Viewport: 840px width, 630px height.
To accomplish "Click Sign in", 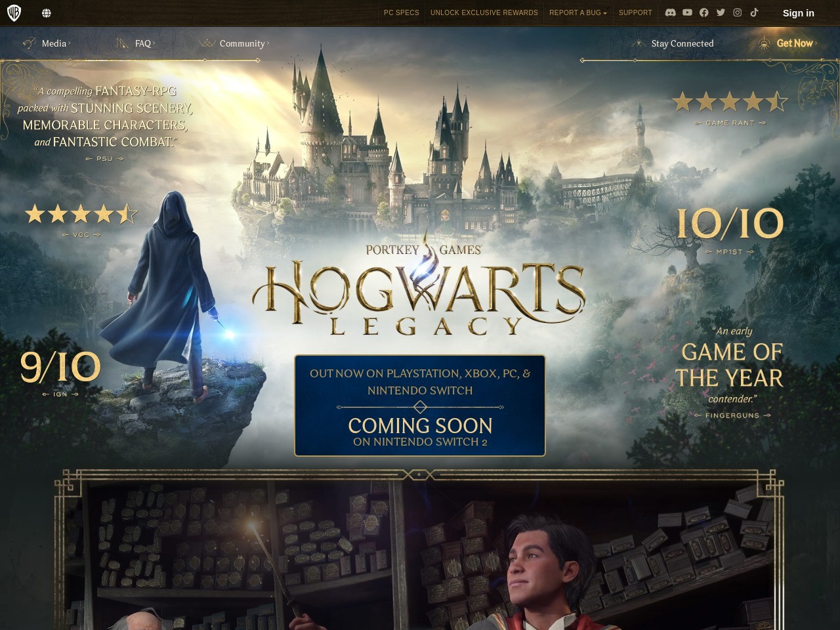I will pos(798,13).
